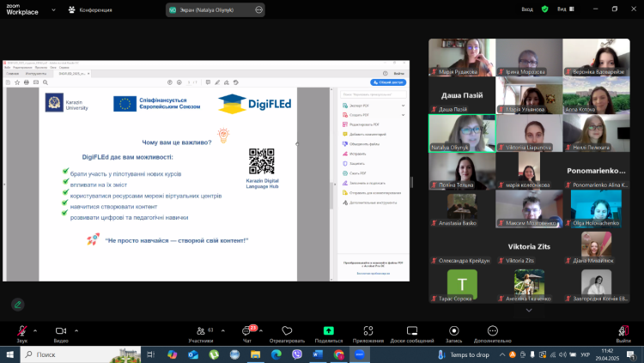Open the Отреагировать reactions menu
This screenshot has width=644, height=363.
(287, 334)
